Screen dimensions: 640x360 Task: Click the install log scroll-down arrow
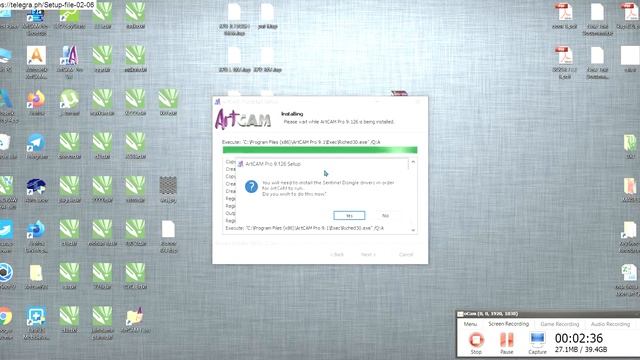coord(413,230)
